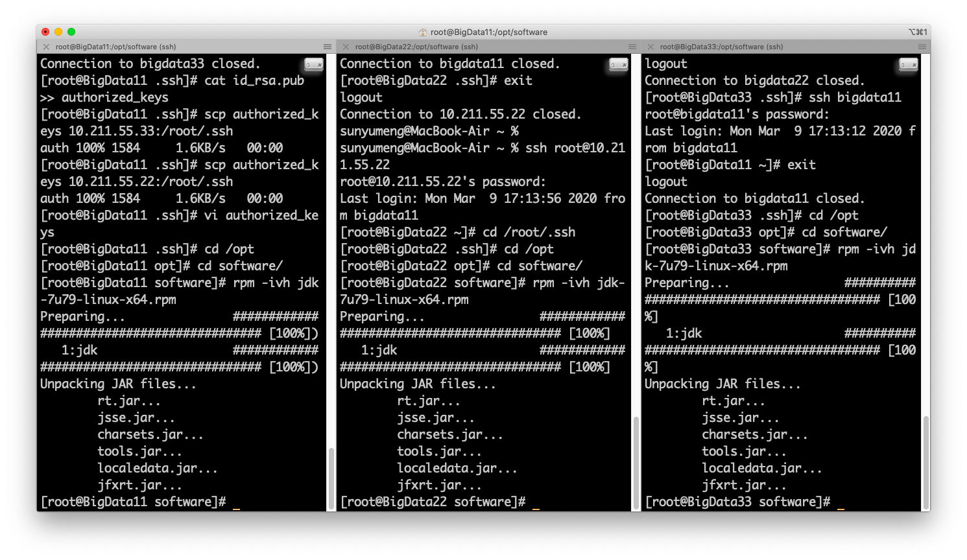Click the BigData33 command prompt cursor line
967x560 pixels.
click(745, 502)
